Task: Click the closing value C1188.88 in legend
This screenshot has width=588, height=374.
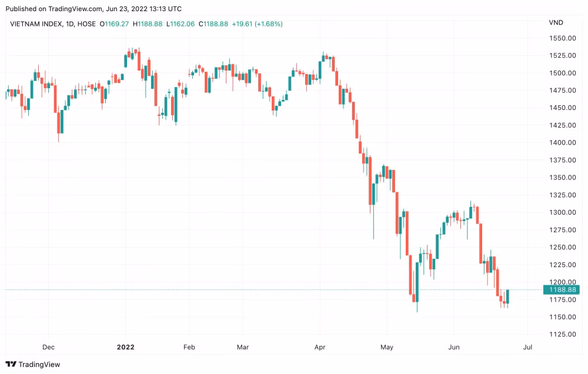Action: [x=213, y=24]
